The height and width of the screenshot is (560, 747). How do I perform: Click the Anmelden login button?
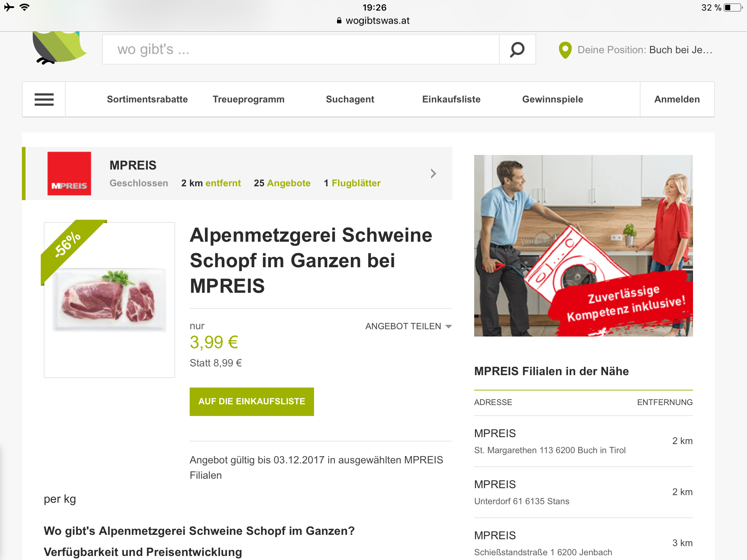pos(677,99)
